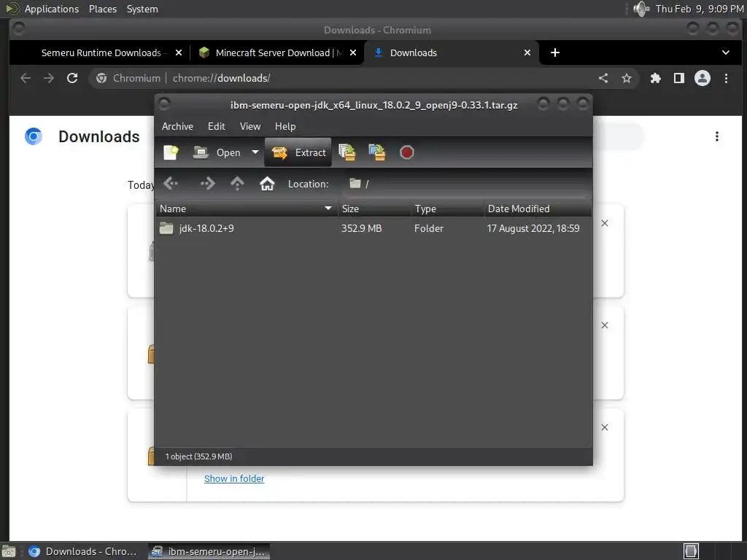
Task: Click the clock showing Thu Feb 9, 9:09 PM
Action: (700, 9)
